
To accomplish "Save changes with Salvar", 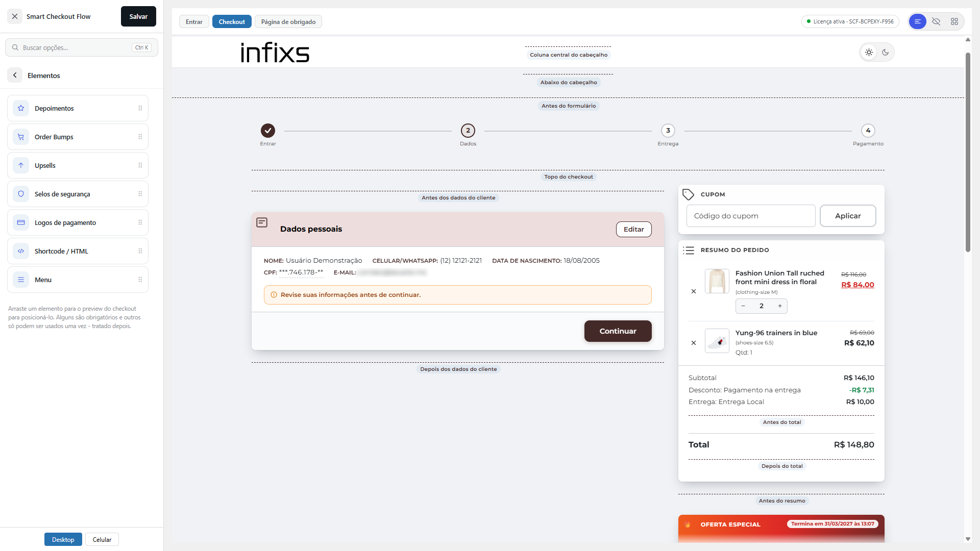I will [x=138, y=16].
